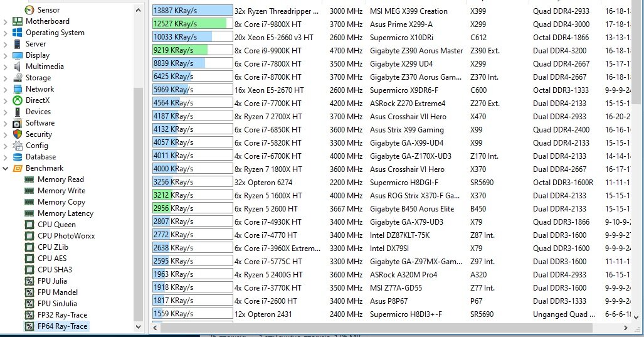Click the Multimedia speaker icon
The width and height of the screenshot is (644, 337).
point(18,66)
